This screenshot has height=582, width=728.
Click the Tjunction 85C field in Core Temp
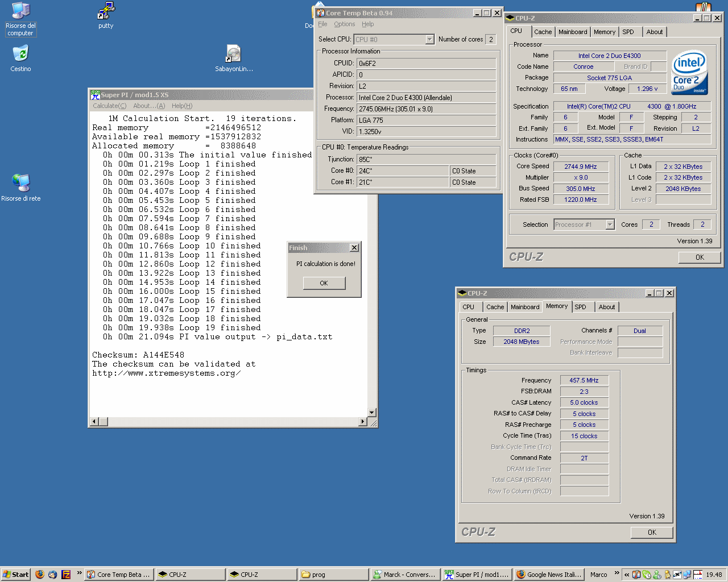[x=427, y=160]
